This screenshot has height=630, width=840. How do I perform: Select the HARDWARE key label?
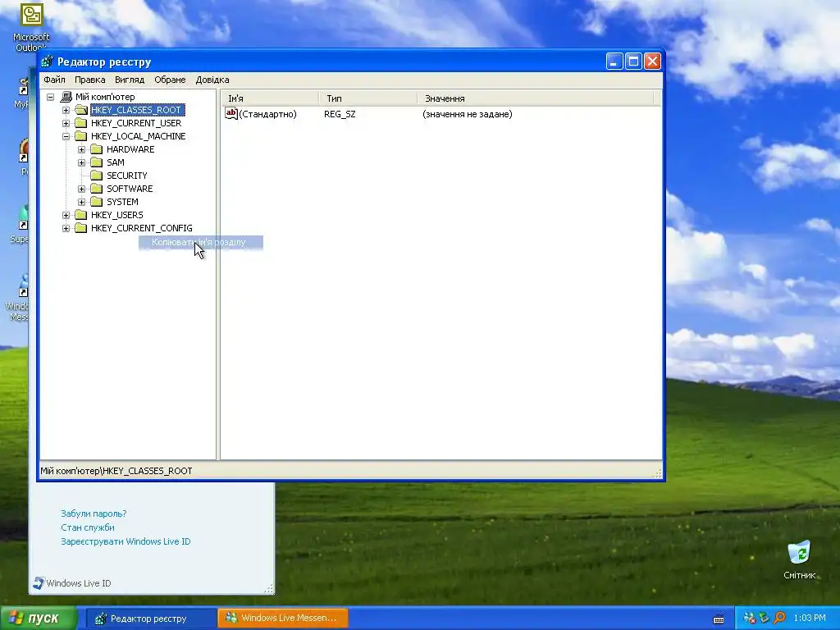pos(130,149)
